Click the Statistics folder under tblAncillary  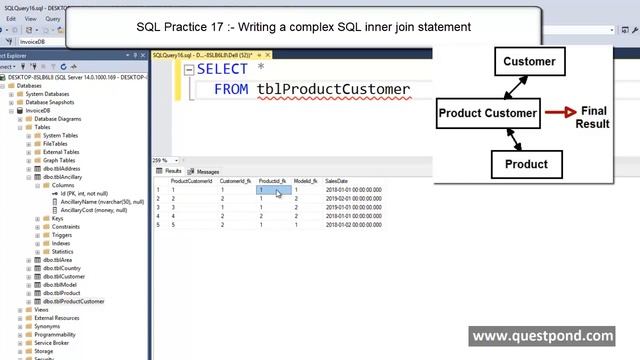click(x=62, y=252)
